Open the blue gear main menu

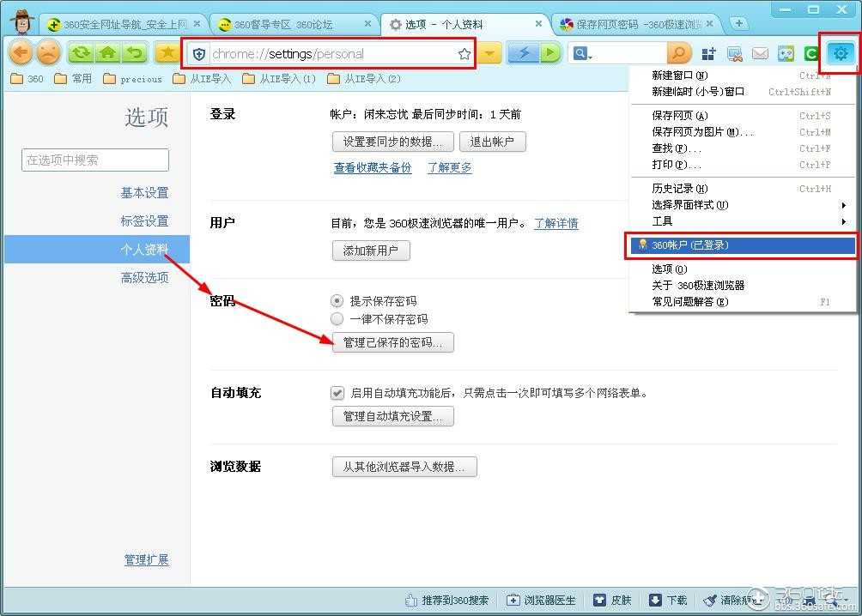click(x=840, y=54)
